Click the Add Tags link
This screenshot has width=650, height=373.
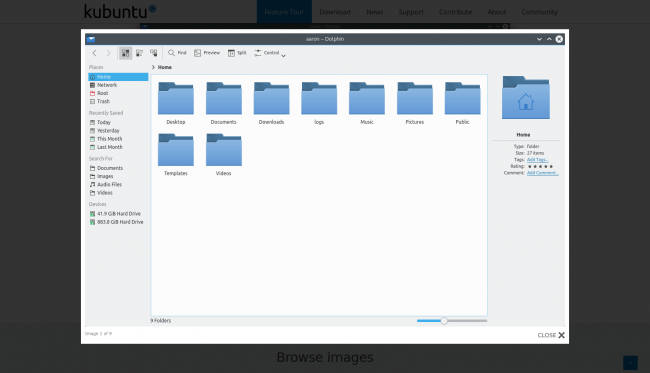point(537,160)
